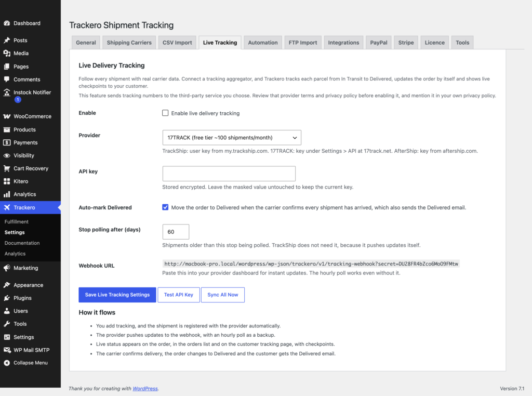
Task: Click the WP Mail SMTP envelope icon
Action: point(7,350)
